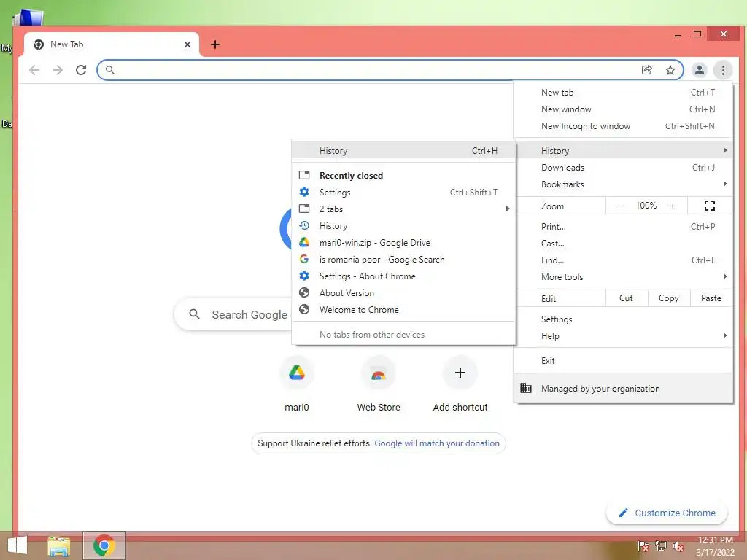Viewport: 747px width, 560px height.
Task: Close the New Tab tab
Action: (x=187, y=44)
